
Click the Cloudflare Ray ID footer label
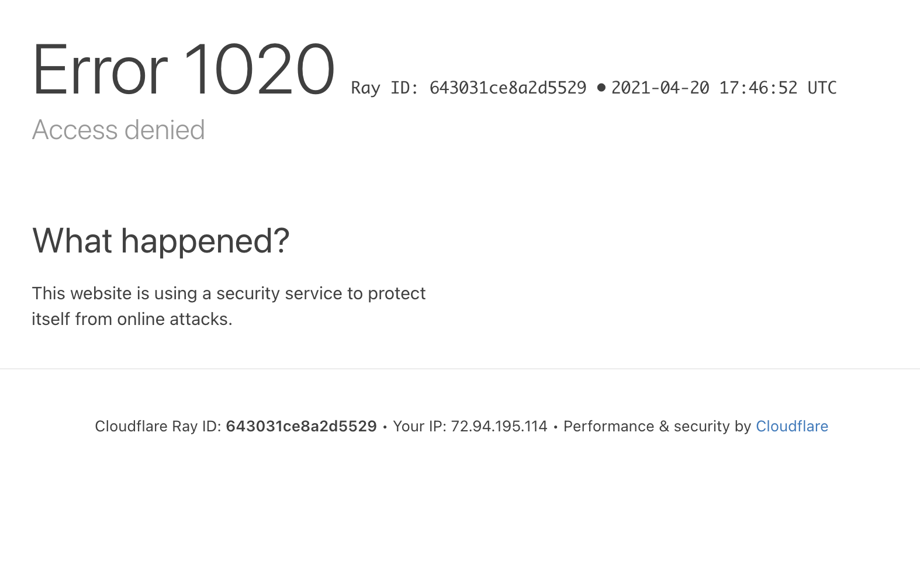coord(158,426)
